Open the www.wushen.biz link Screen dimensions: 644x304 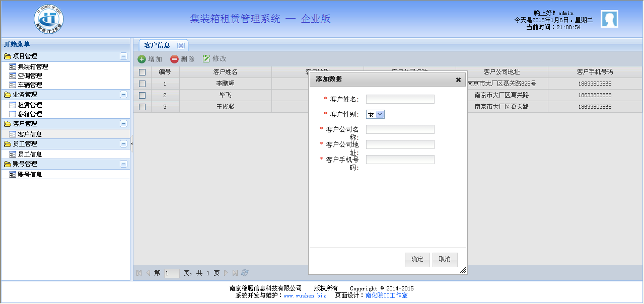[x=305, y=295]
